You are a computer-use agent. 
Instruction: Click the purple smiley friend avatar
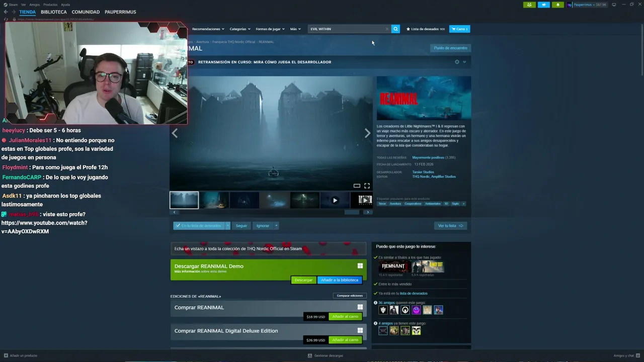[x=416, y=310]
